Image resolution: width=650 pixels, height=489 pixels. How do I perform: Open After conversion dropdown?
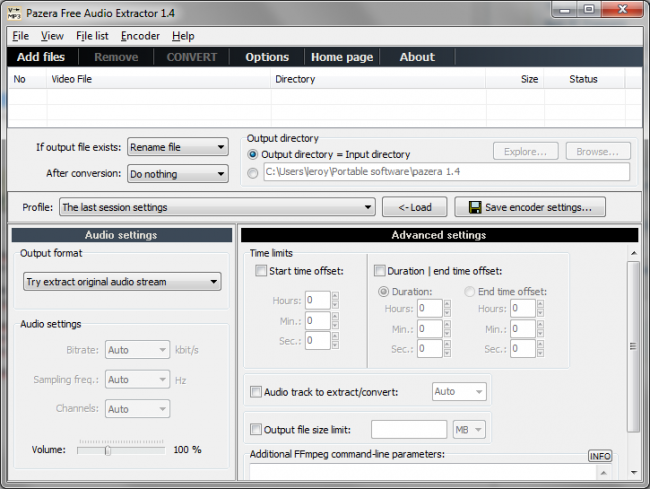click(178, 174)
